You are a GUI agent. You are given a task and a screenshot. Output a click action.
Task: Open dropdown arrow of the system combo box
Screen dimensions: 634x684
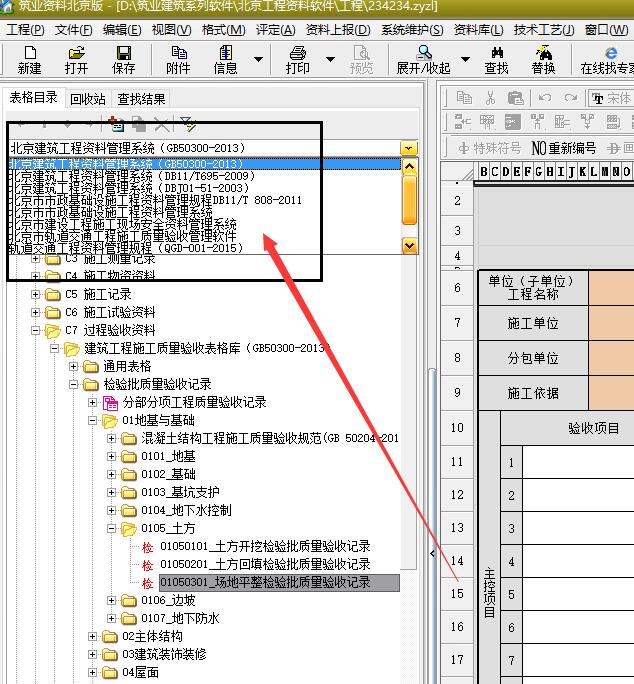(408, 148)
